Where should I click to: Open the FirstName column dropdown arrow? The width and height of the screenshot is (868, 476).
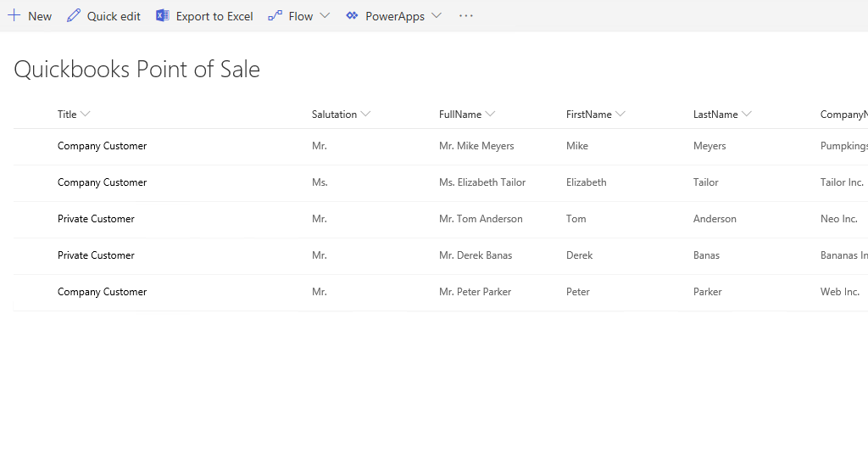[620, 114]
